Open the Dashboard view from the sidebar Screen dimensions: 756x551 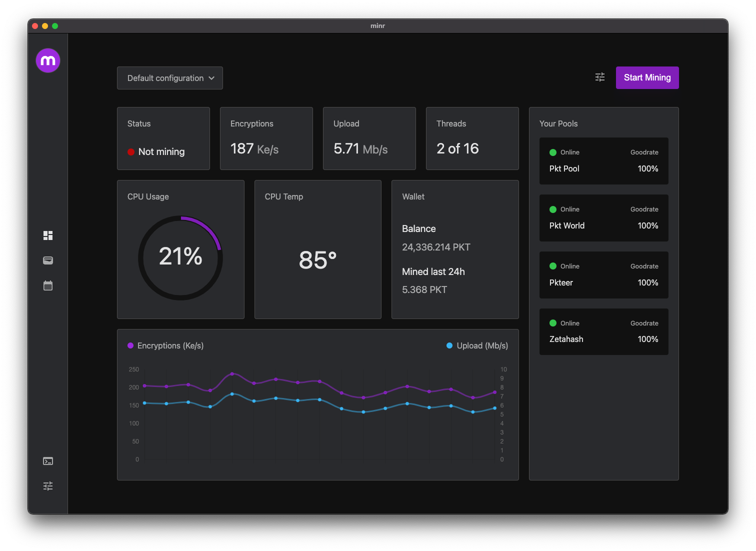pos(47,235)
